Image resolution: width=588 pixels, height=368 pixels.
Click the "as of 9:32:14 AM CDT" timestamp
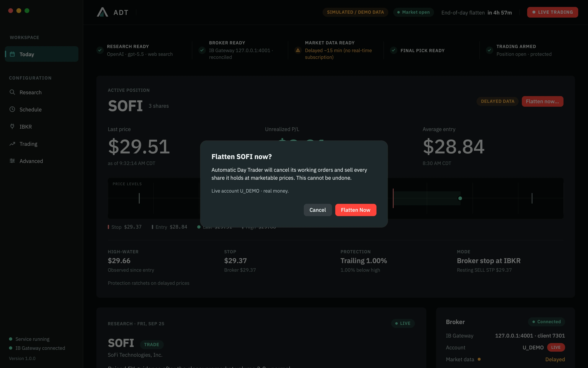131,163
